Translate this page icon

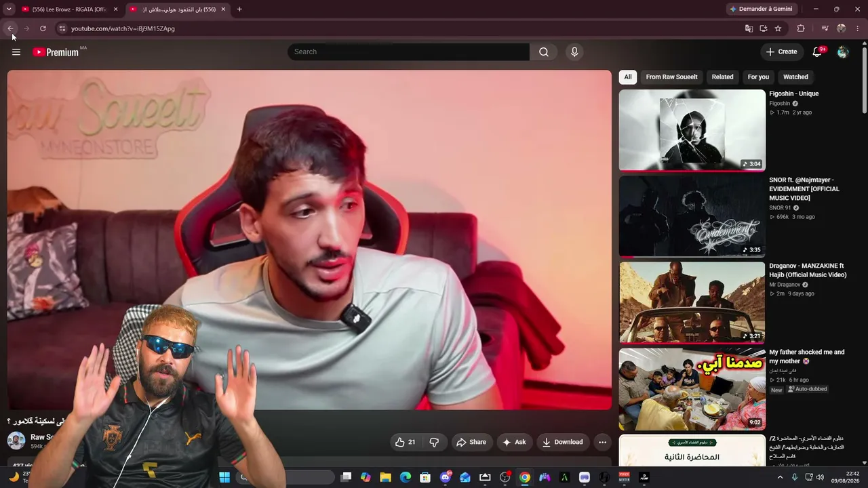[749, 28]
